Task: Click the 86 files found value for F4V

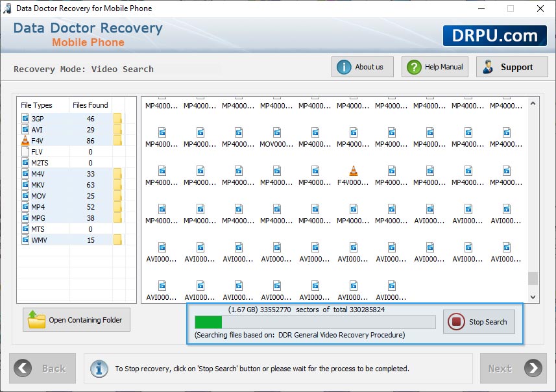Action: point(90,141)
